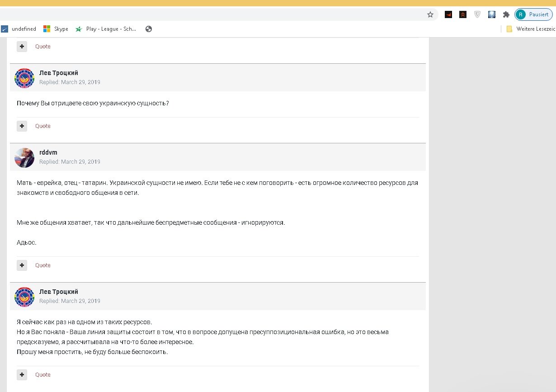Open the Skype bookmark
This screenshot has width=556, height=392.
point(56,29)
